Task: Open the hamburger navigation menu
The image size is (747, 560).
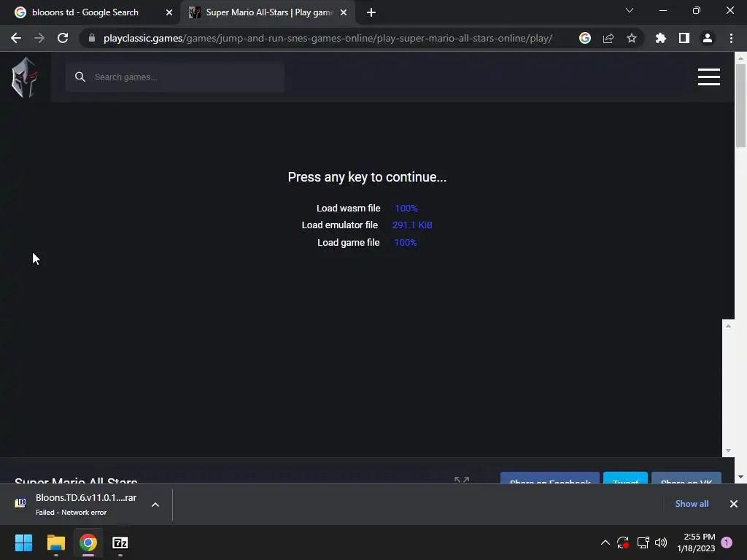Action: (x=709, y=77)
